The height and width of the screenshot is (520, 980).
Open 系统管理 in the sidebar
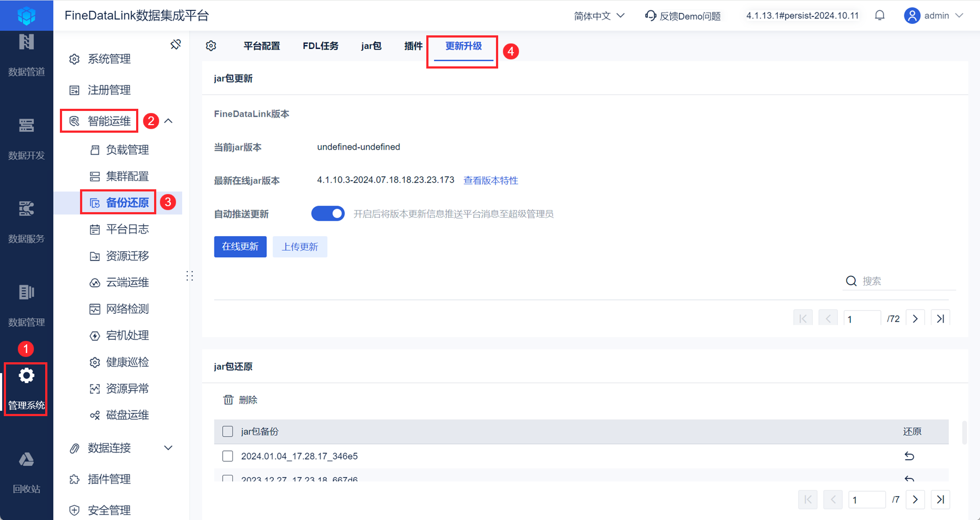point(109,59)
